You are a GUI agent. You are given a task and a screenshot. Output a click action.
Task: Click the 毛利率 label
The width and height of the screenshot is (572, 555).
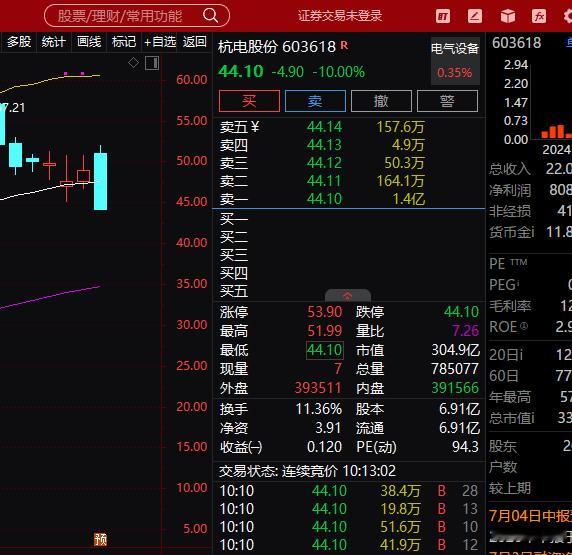(510, 306)
